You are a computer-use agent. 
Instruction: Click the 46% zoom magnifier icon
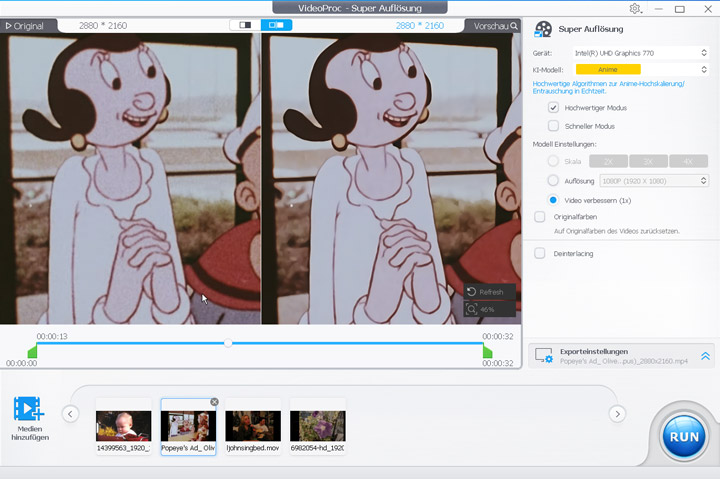click(472, 309)
